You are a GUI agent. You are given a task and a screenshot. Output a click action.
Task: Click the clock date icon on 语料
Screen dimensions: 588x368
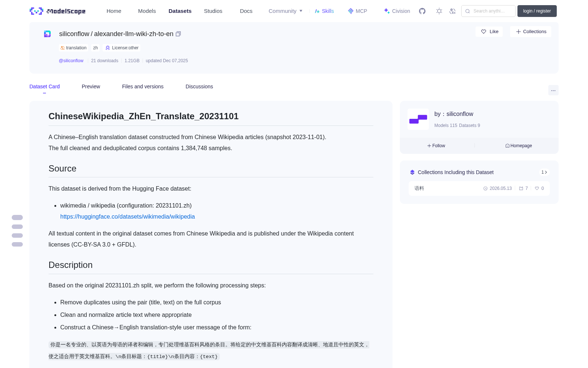pos(485,188)
